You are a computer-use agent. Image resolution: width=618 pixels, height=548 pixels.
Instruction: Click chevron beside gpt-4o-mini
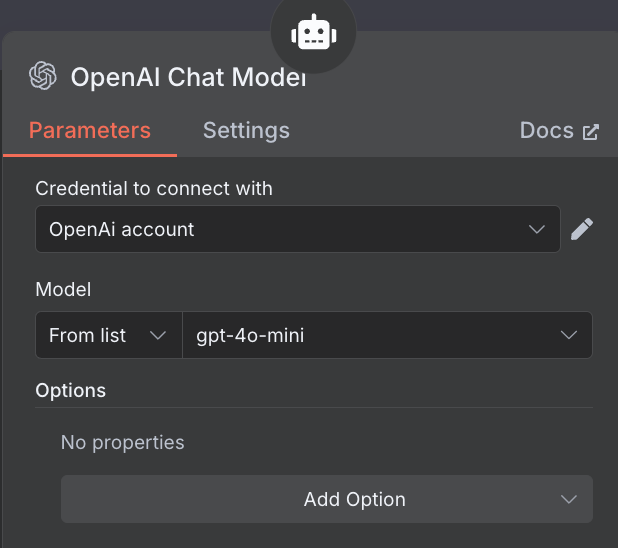pyautogui.click(x=569, y=336)
